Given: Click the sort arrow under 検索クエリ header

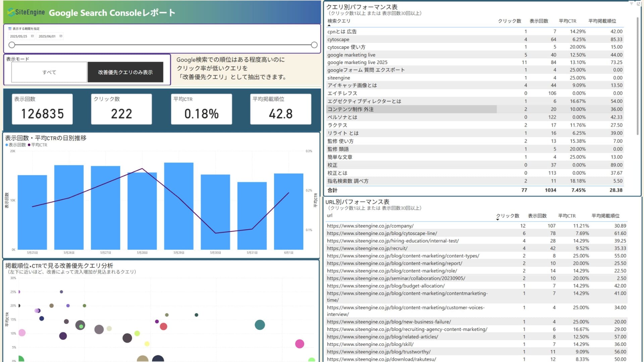Looking at the screenshot, I should point(329,25).
